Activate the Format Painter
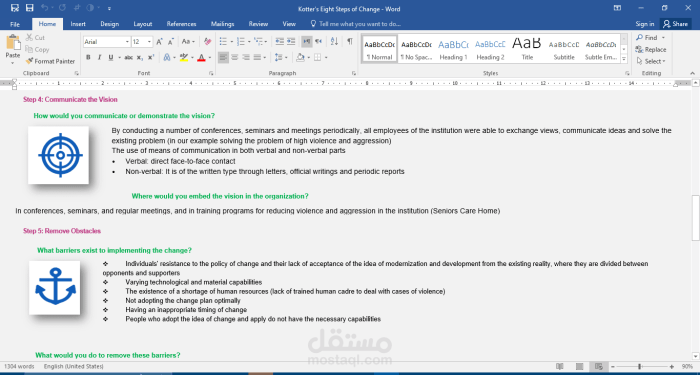Screen dimensions: 700x375 point(50,61)
